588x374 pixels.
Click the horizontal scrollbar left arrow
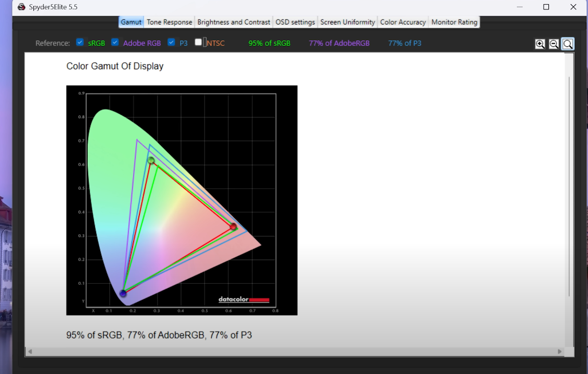(30, 352)
